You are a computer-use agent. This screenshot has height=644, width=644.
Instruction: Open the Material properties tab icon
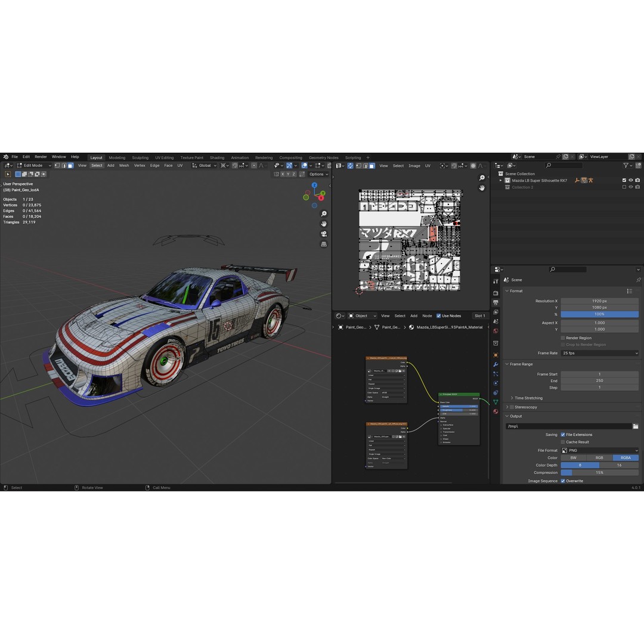(496, 411)
